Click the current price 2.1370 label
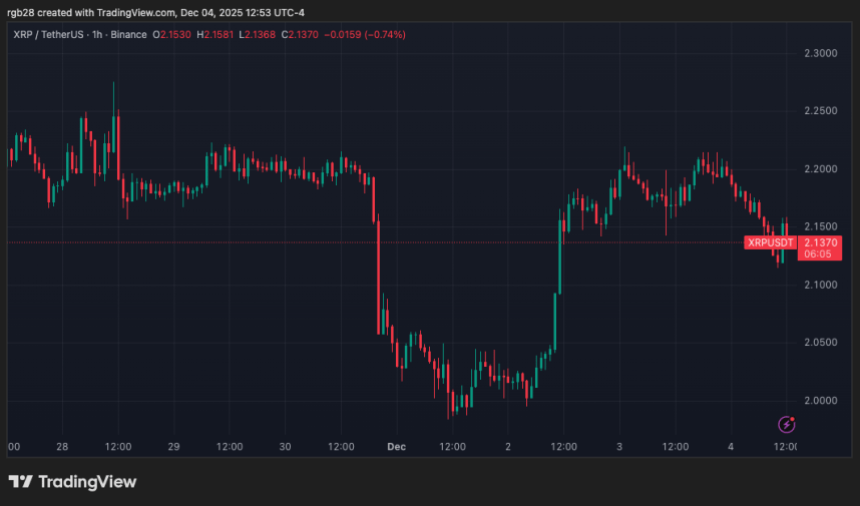 point(819,242)
